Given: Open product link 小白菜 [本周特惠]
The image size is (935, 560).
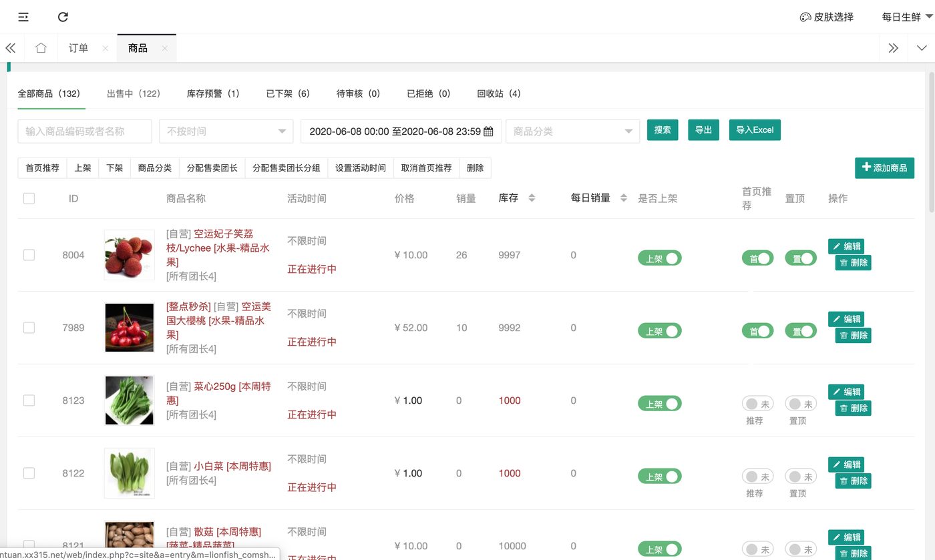Looking at the screenshot, I should pyautogui.click(x=232, y=467).
